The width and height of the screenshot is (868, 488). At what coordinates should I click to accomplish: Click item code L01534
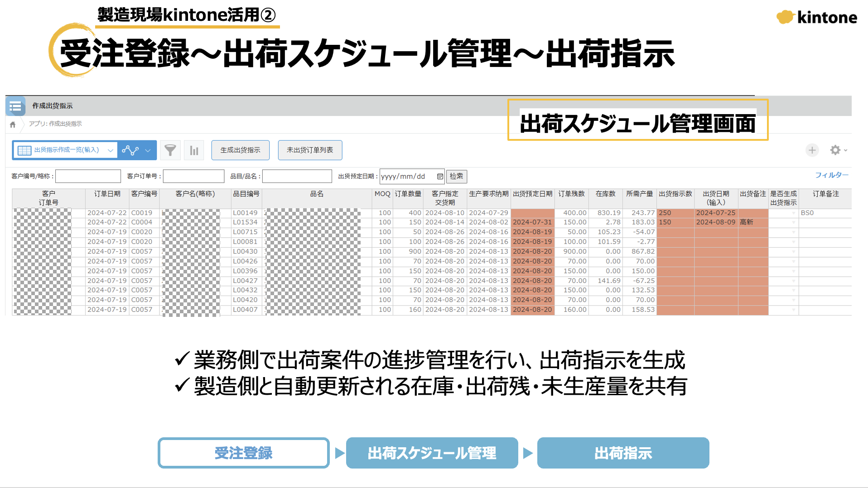click(245, 222)
